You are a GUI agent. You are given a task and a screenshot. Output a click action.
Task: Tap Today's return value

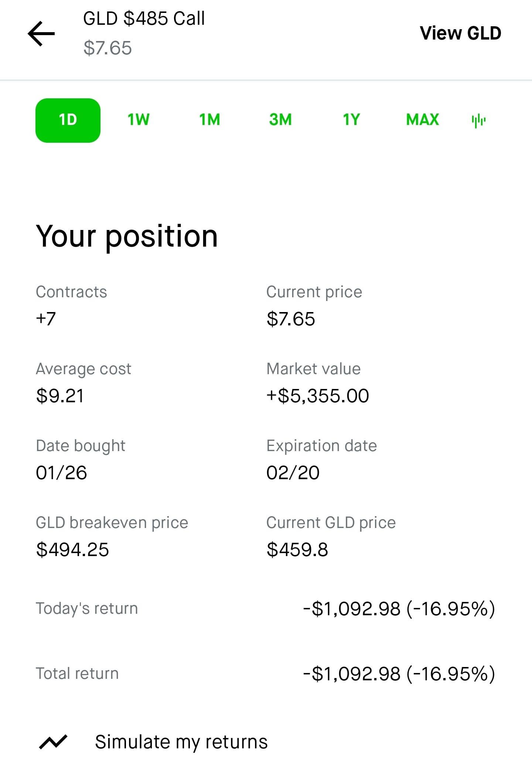399,609
